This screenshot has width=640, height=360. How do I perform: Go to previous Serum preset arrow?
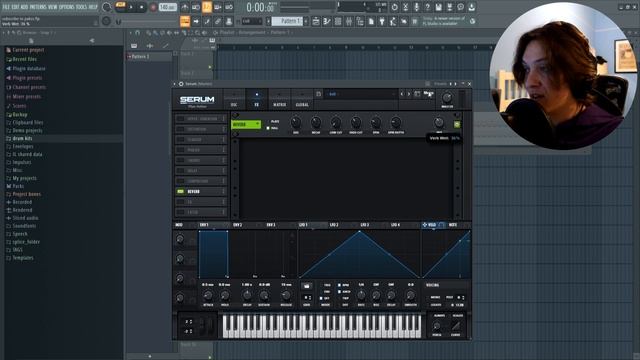pyautogui.click(x=402, y=94)
